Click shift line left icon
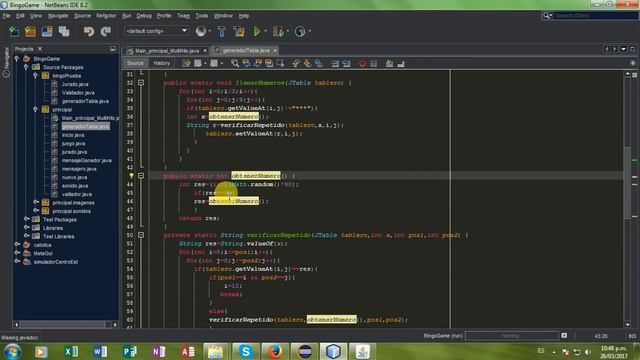The height and width of the screenshot is (360, 640). click(335, 63)
